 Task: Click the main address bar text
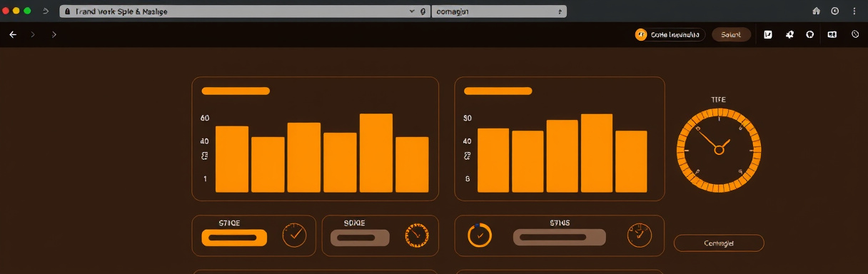click(x=121, y=12)
